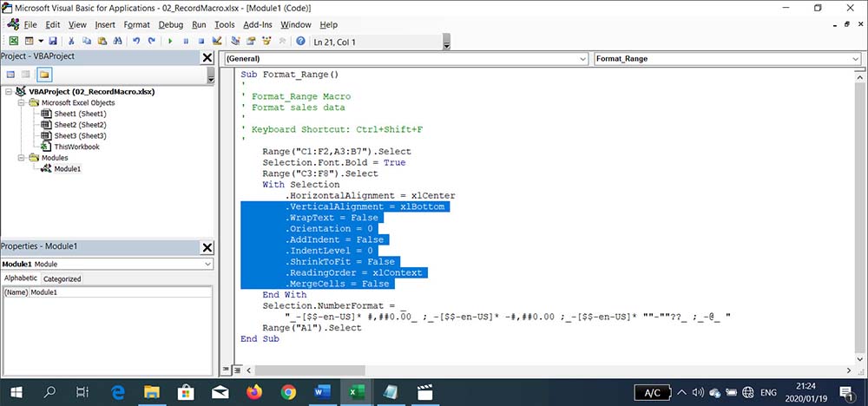Select ThisWorkbook in project tree
Image resolution: width=868 pixels, height=406 pixels.
pos(76,147)
